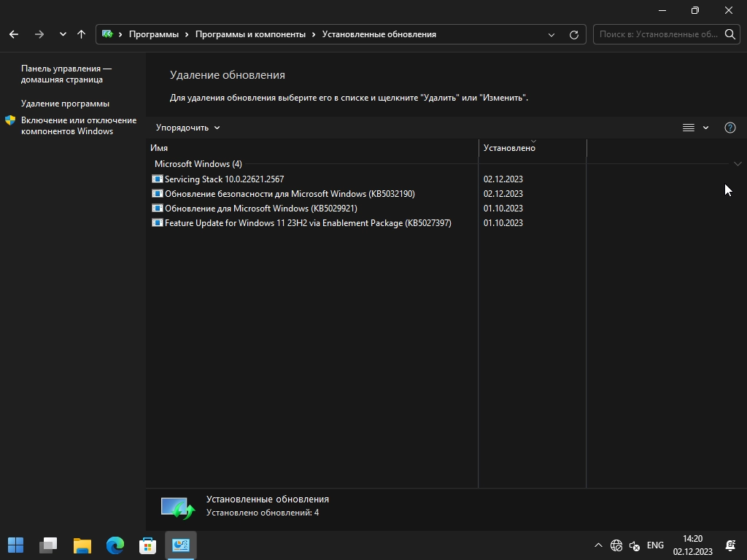
Task: Open the view options dropdown arrow
Action: pyautogui.click(x=705, y=128)
